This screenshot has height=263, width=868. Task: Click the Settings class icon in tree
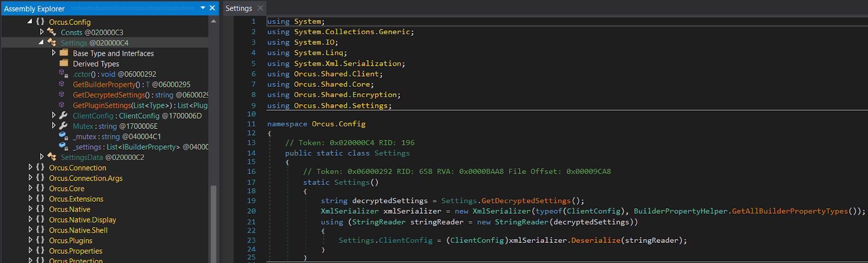click(52, 42)
